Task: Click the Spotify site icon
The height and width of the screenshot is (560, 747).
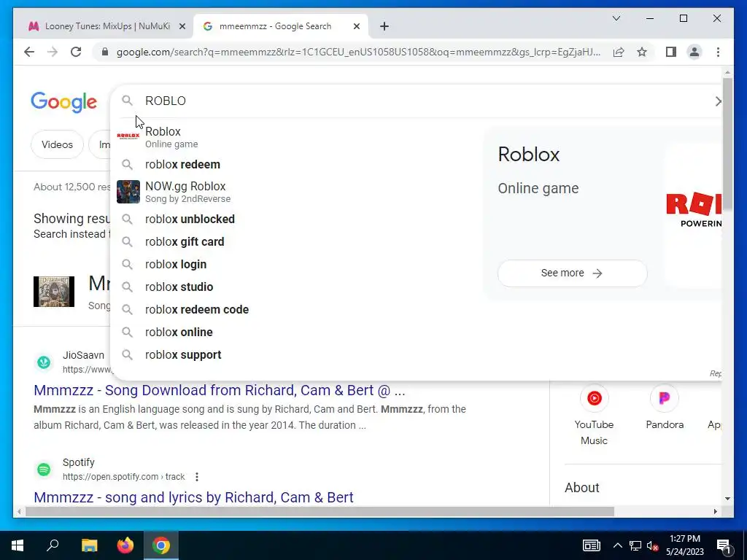Action: [x=44, y=470]
